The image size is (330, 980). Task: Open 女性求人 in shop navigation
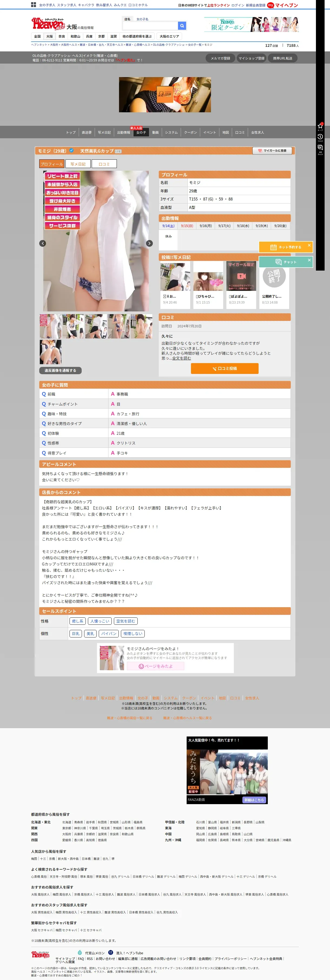coord(258,132)
